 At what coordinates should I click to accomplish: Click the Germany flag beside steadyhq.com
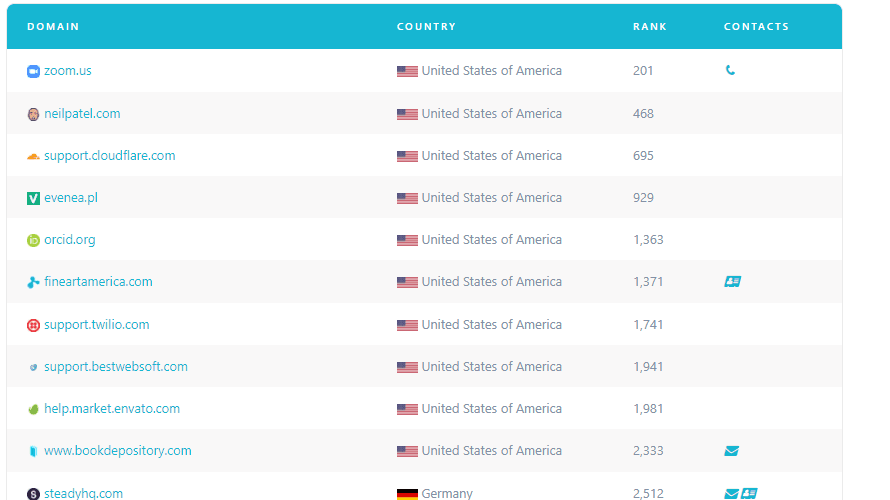[x=407, y=494]
